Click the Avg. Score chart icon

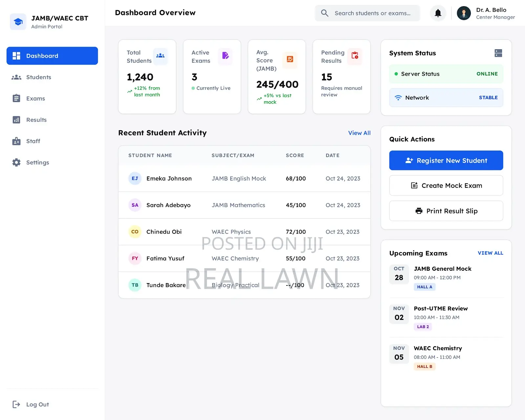[290, 59]
